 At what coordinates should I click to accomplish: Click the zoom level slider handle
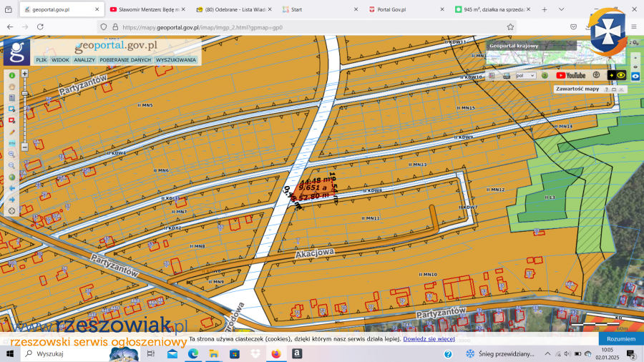pos(24,94)
